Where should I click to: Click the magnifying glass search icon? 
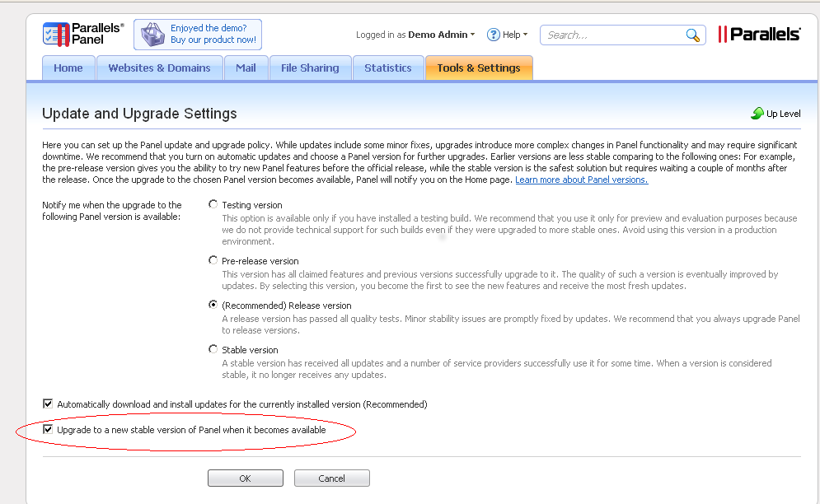692,35
